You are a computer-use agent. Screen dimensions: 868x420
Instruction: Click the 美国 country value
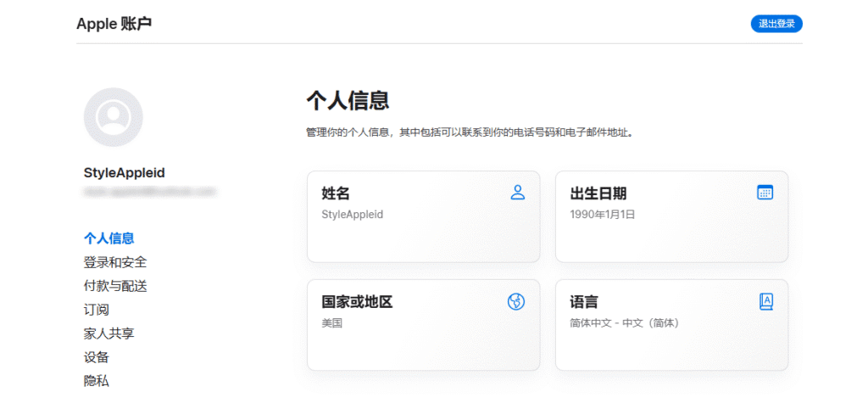coord(332,323)
